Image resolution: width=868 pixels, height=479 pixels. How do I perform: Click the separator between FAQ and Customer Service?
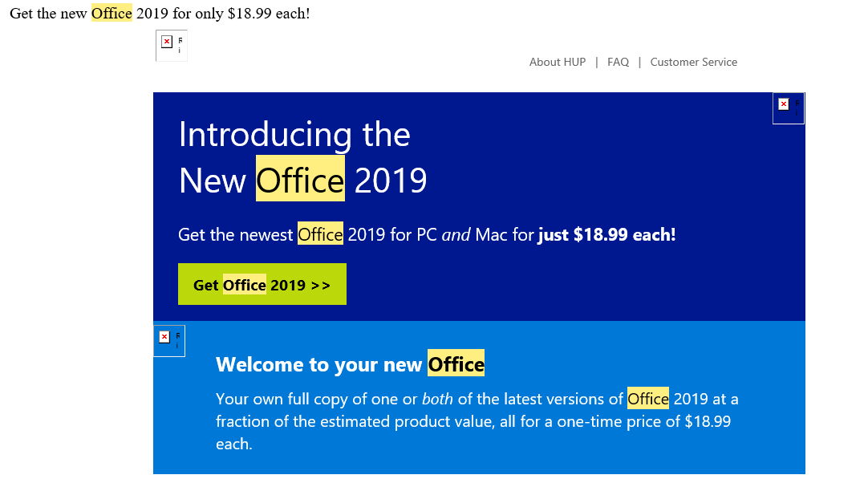click(639, 62)
